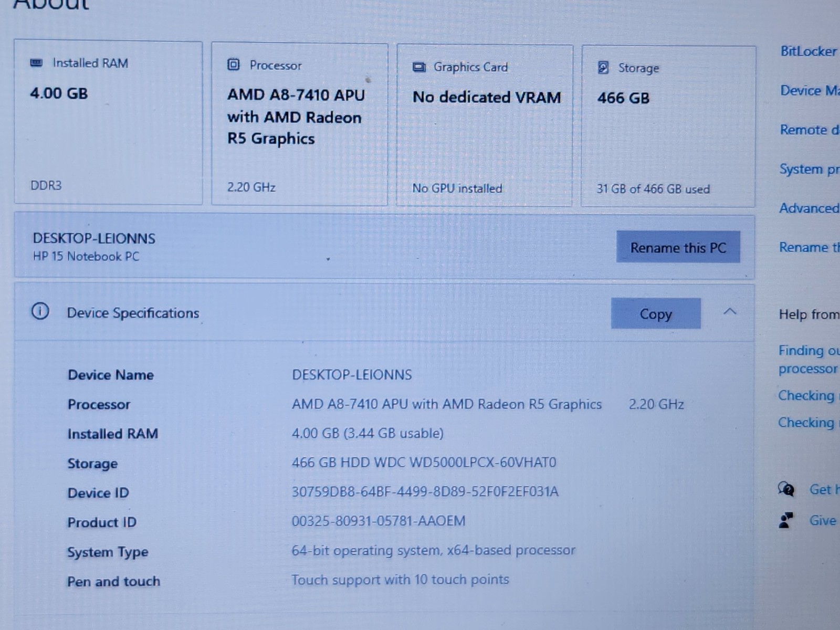Click the Product ID label
Screen dimensions: 840x630
click(x=102, y=522)
